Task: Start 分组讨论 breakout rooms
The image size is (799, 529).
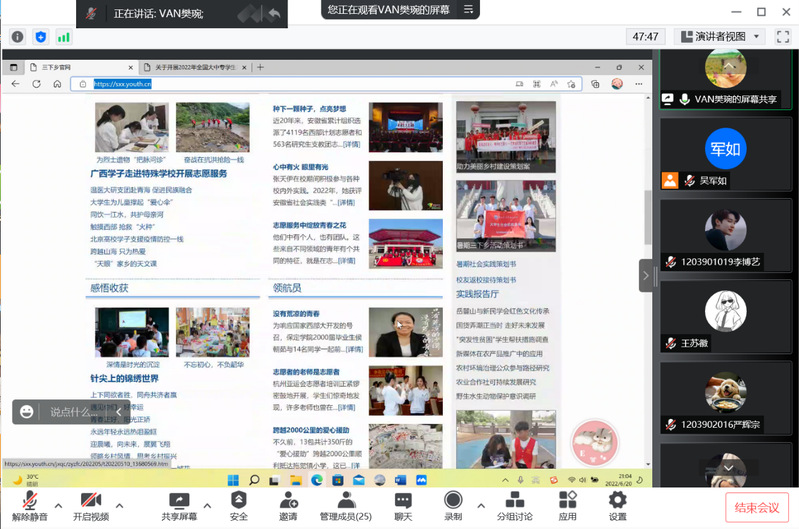Action: [514, 505]
